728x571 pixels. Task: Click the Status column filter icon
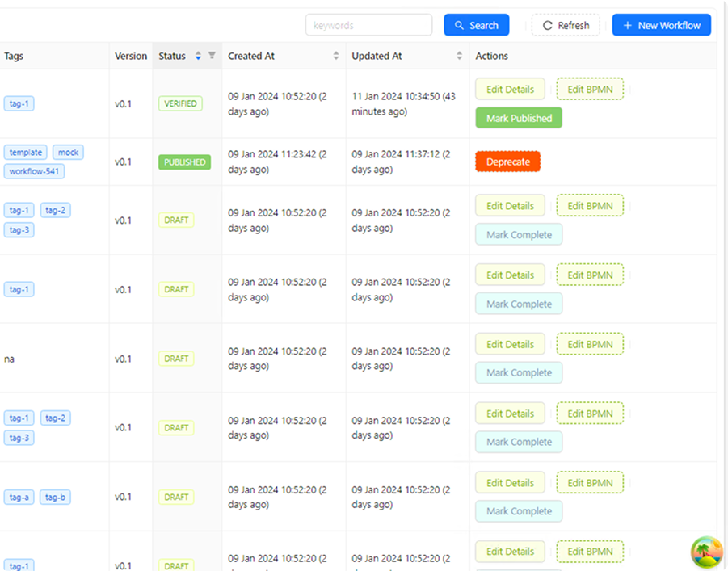point(212,56)
